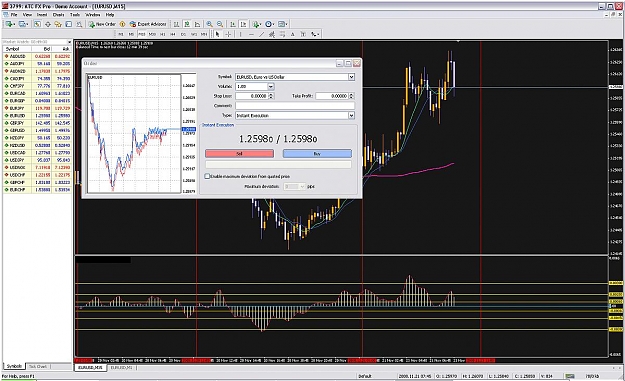Switch chart to candlesticks icon
This screenshot has width=625, height=381.
[187, 24]
